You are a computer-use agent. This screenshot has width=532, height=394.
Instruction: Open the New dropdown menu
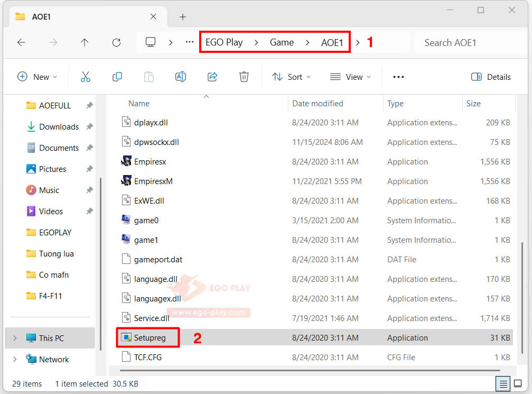37,77
